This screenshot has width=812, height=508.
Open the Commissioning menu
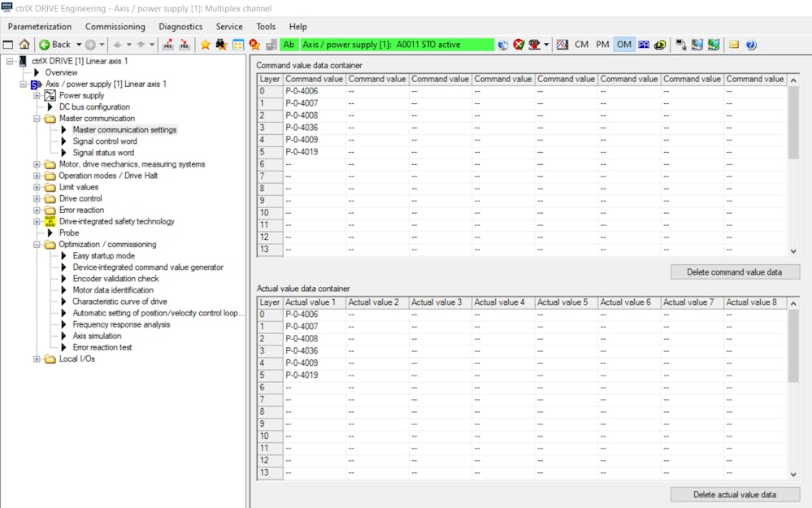tap(115, 27)
